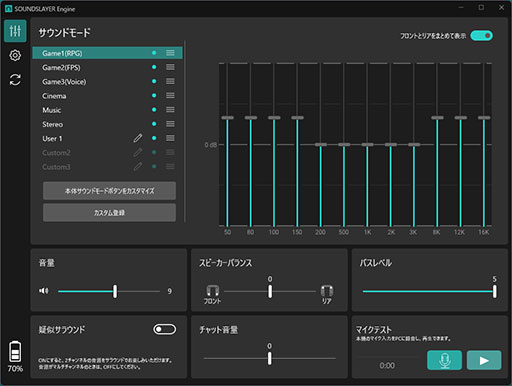The image size is (512, 386).
Task: Click the custom registration button
Action: click(x=109, y=213)
